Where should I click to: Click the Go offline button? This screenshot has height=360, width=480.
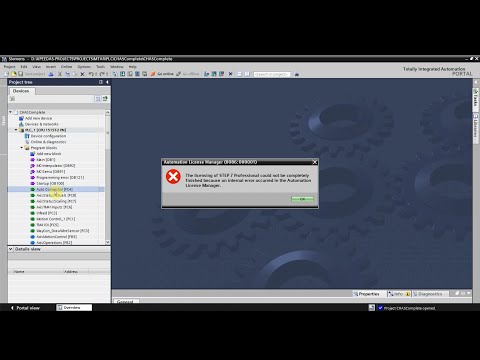[188, 74]
